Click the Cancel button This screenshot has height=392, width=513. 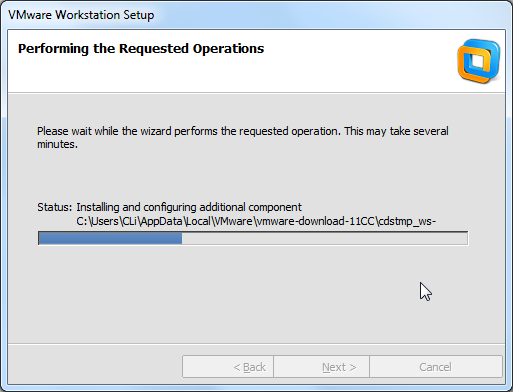coord(435,367)
